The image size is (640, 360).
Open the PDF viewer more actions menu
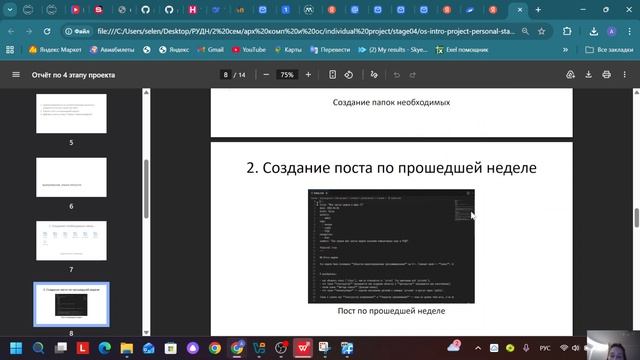624,75
